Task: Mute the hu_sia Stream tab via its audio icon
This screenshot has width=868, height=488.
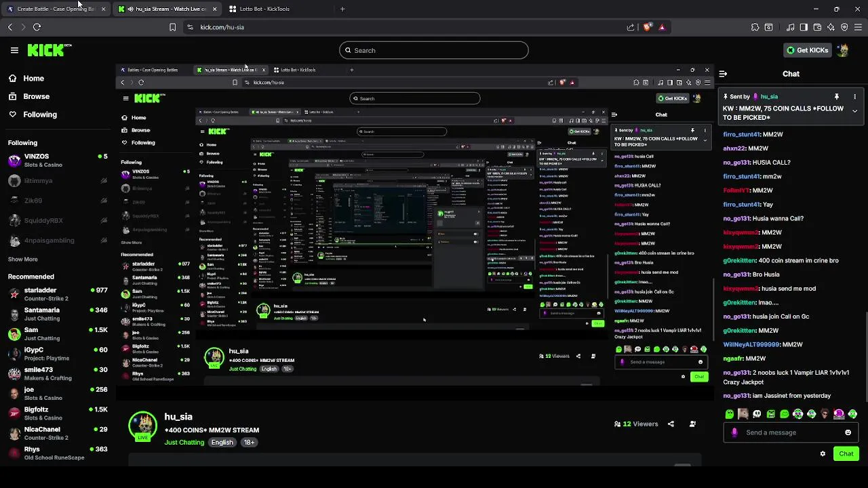Action: pyautogui.click(x=130, y=9)
